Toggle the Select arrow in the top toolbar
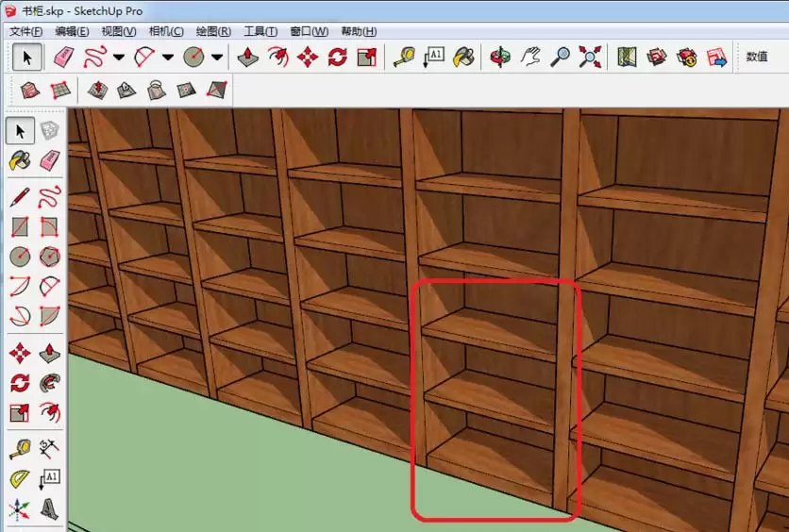The width and height of the screenshot is (789, 532). point(27,57)
